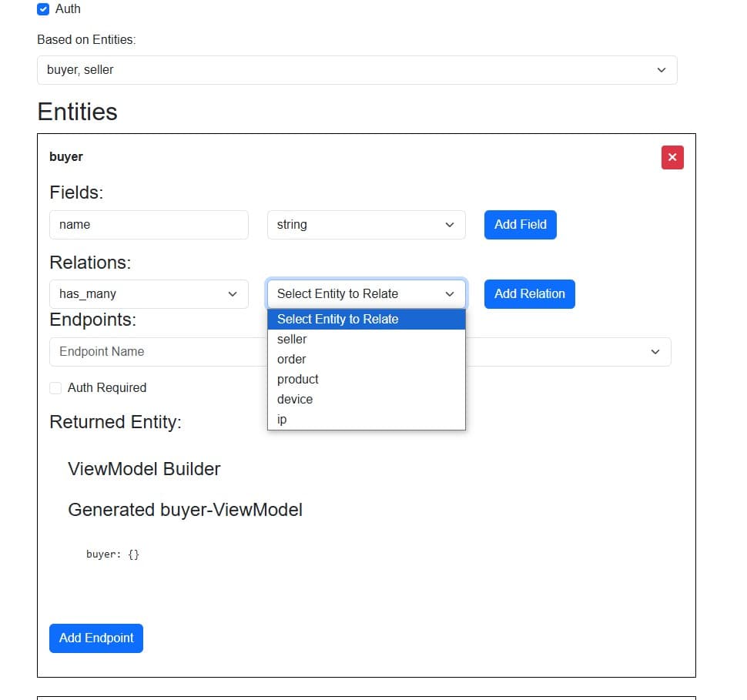Open the has_many relation type dropdown
Viewport: 747px width, 700px height.
149,294
